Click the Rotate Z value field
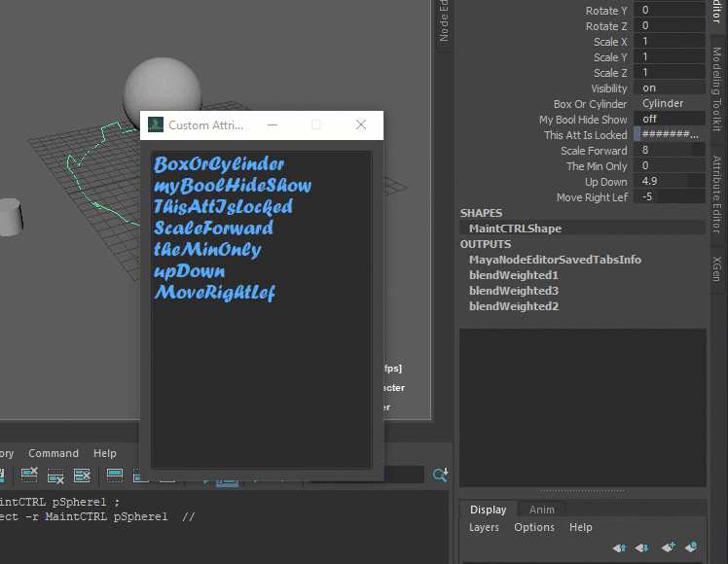 coord(670,25)
